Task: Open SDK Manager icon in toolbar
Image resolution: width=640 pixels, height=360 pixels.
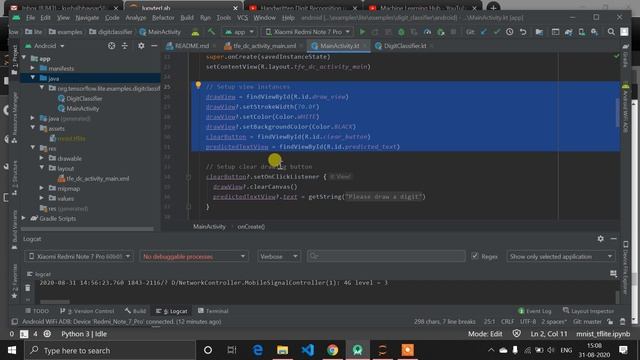Action: (x=594, y=32)
